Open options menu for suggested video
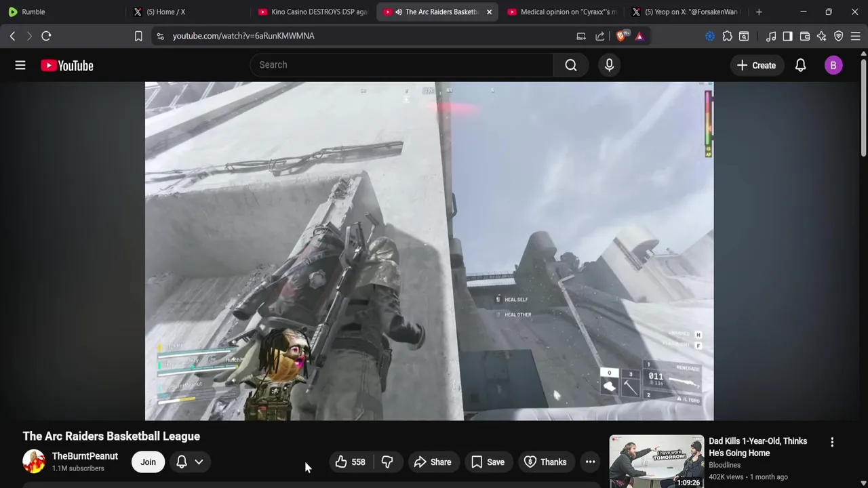This screenshot has width=868, height=488. pyautogui.click(x=832, y=442)
